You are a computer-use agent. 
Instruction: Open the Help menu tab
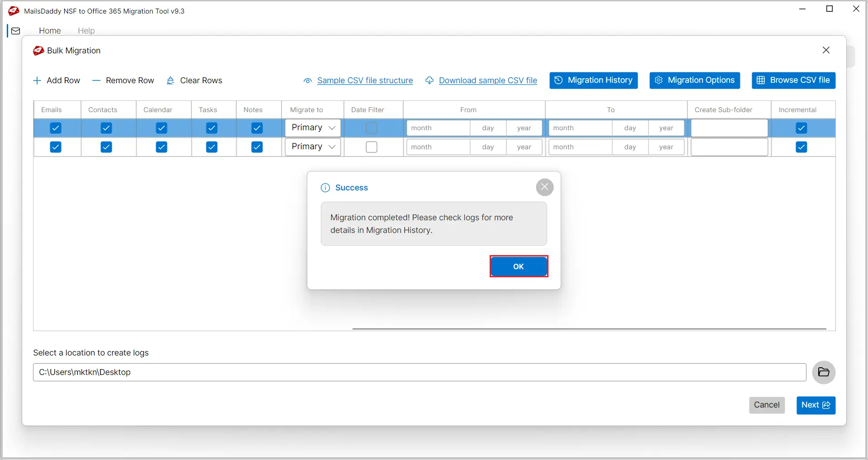click(86, 31)
